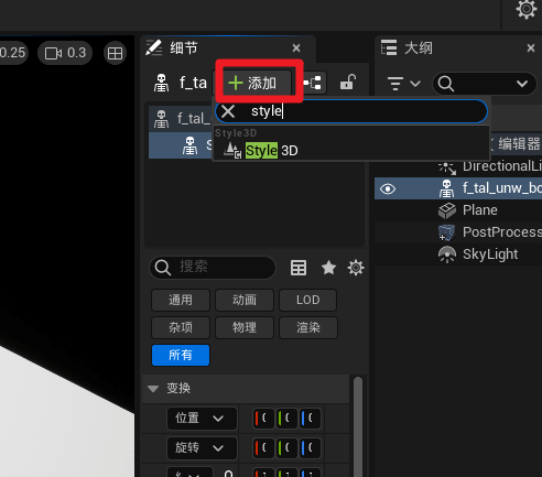
Task: Click the Rotation X (red) value field
Action: pos(263,448)
